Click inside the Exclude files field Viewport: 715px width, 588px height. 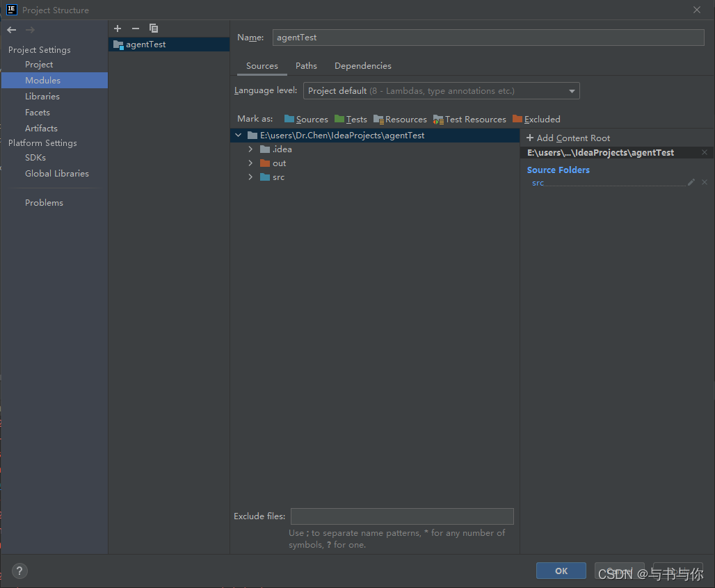click(x=402, y=516)
